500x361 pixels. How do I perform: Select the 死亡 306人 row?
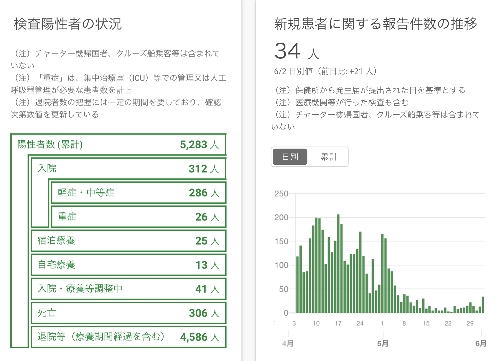(128, 313)
